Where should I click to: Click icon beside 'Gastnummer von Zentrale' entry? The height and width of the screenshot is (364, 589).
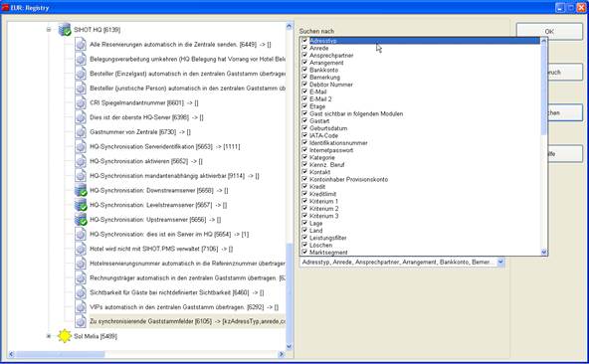(81, 132)
